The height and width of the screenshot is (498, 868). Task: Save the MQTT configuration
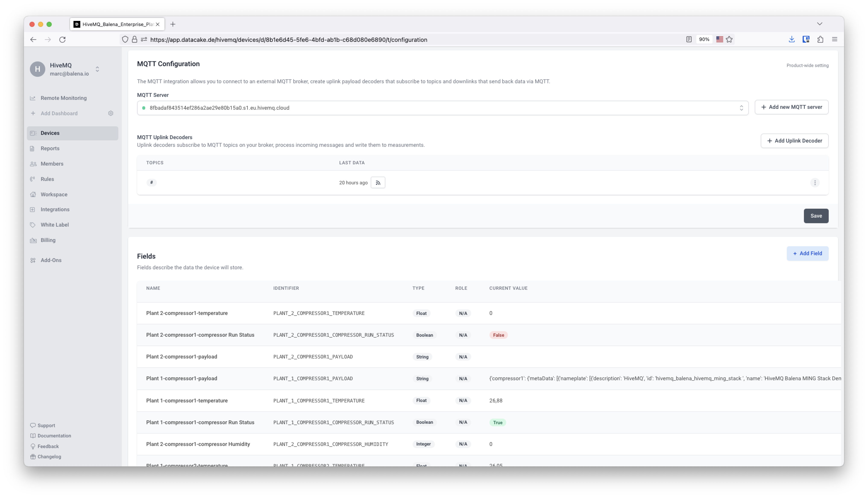click(816, 216)
